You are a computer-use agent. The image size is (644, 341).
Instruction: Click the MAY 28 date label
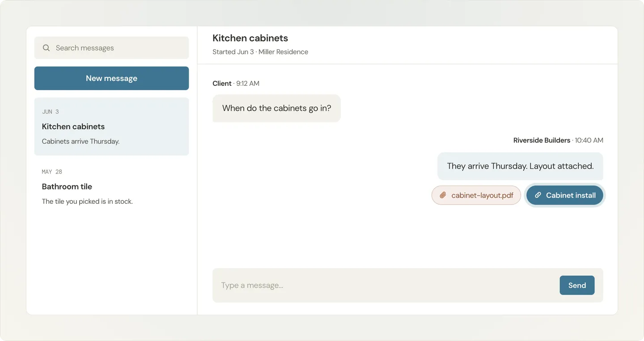tap(52, 172)
